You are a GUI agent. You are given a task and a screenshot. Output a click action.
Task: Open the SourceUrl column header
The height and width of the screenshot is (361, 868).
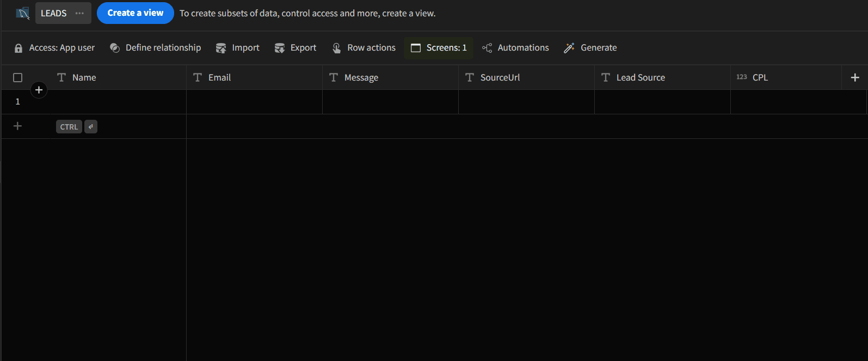[527, 77]
